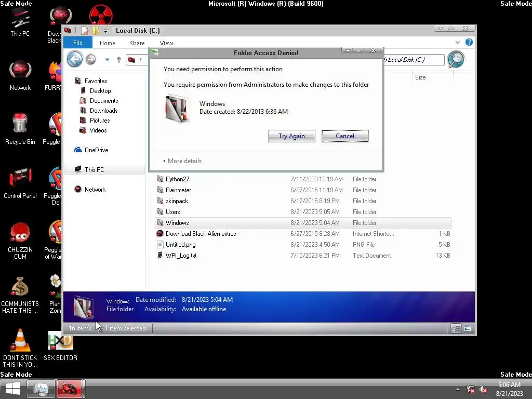The width and height of the screenshot is (532, 399).
Task: Open Share ribbon tab
Action: coord(137,43)
